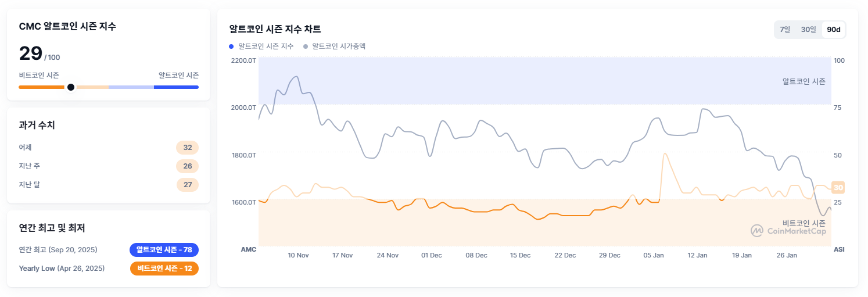Click the black season index slider knob

click(71, 87)
